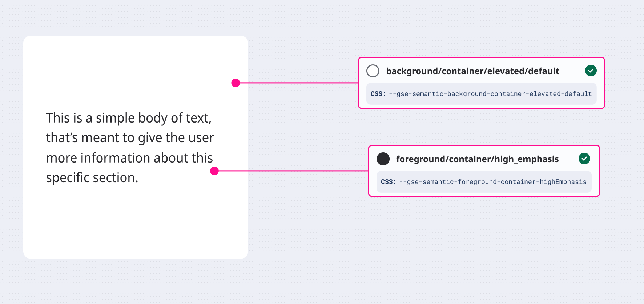Click the dark foreground color swatch circle
The image size is (644, 304).
click(383, 159)
